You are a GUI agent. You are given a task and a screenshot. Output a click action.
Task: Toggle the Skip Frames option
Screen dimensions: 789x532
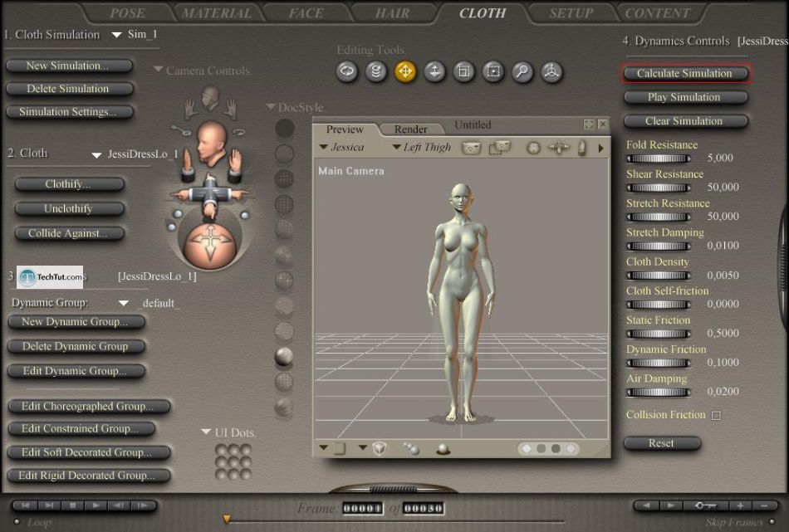(733, 522)
